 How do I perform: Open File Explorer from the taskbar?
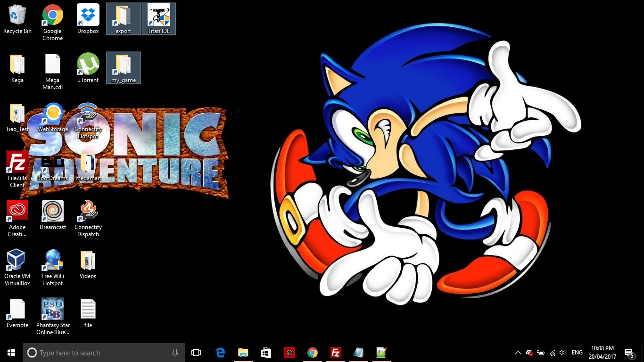click(243, 353)
